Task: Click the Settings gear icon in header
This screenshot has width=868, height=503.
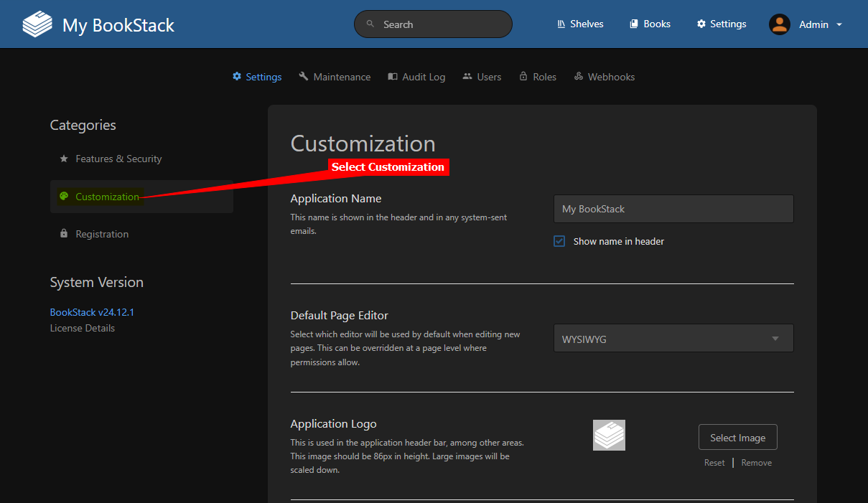Action: (x=701, y=24)
